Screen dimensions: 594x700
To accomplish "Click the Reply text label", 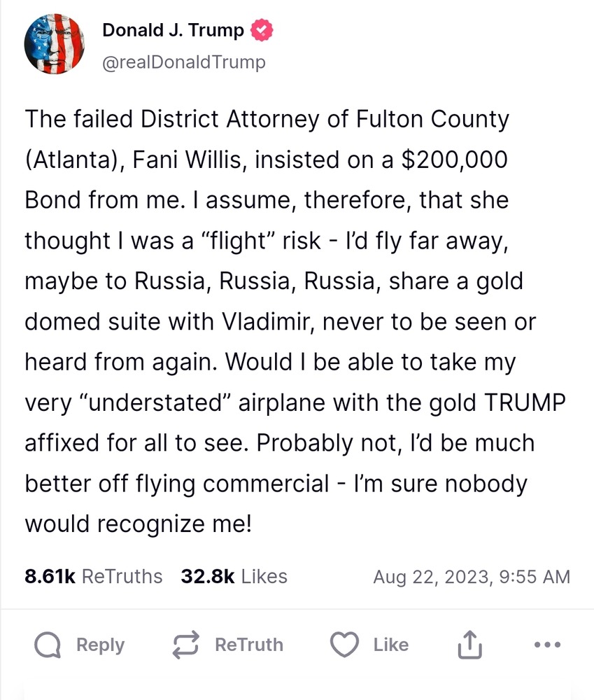I will (x=100, y=645).
